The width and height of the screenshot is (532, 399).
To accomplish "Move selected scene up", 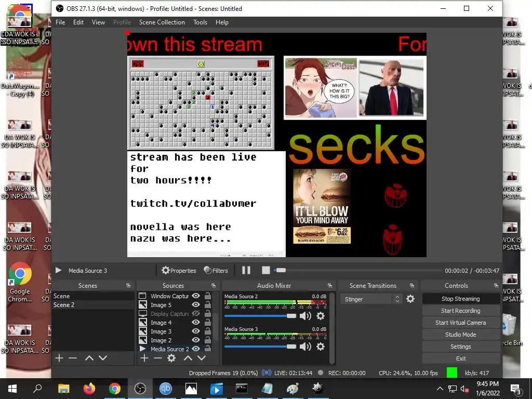I will (x=89, y=358).
